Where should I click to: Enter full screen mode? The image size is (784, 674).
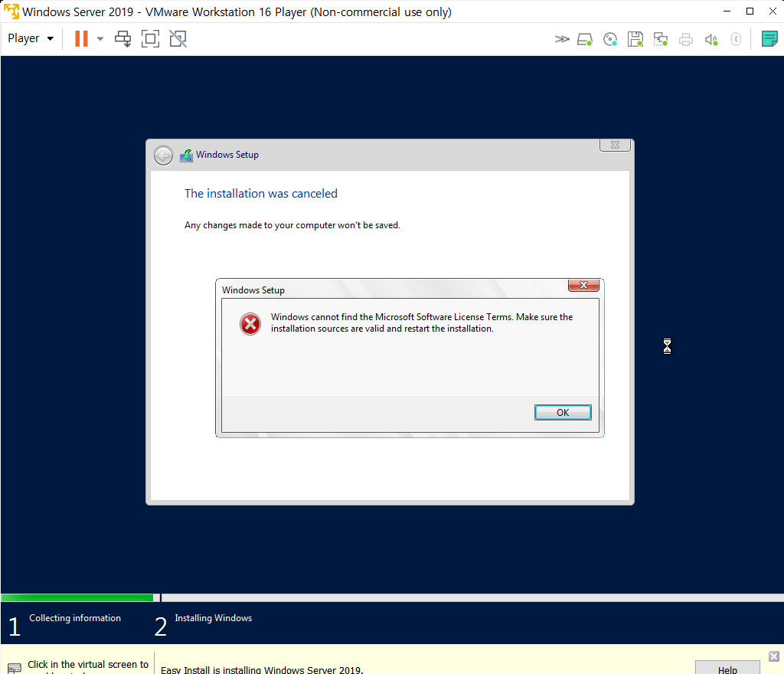[x=151, y=38]
